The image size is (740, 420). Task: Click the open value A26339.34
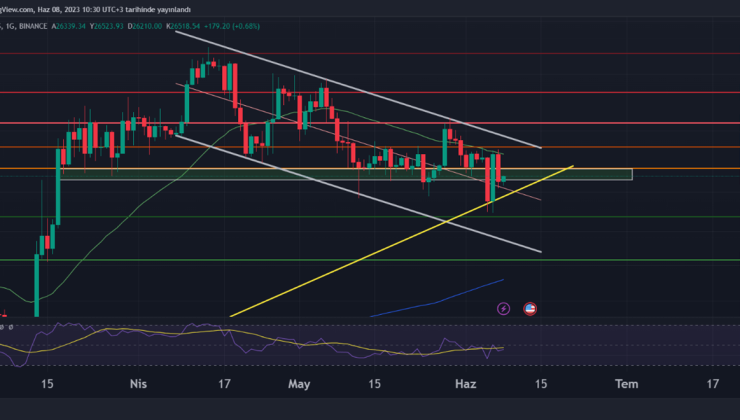(x=69, y=26)
